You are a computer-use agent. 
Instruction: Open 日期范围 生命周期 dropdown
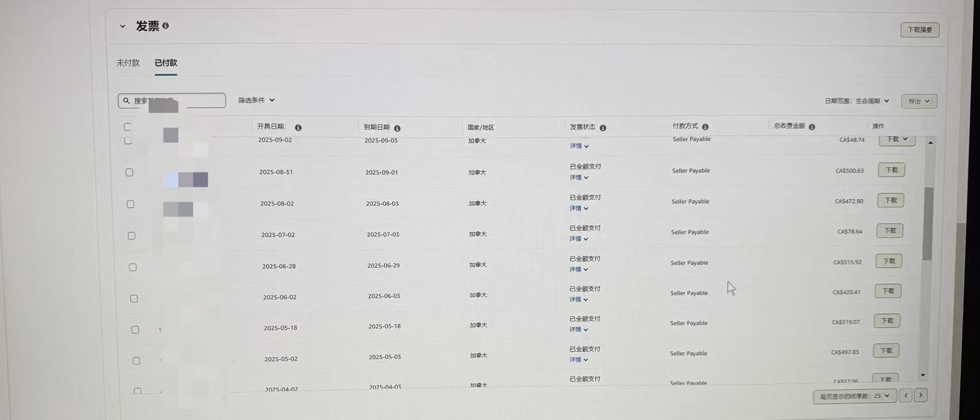click(x=856, y=101)
